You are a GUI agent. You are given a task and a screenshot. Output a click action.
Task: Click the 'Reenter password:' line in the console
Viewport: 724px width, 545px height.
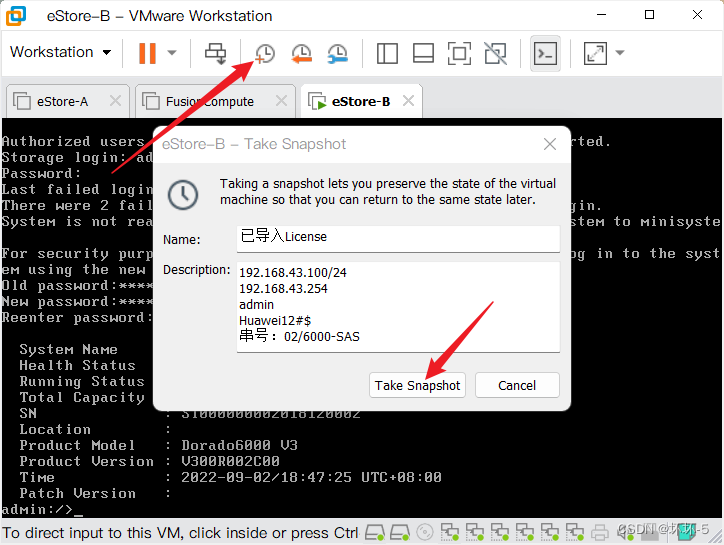point(77,318)
